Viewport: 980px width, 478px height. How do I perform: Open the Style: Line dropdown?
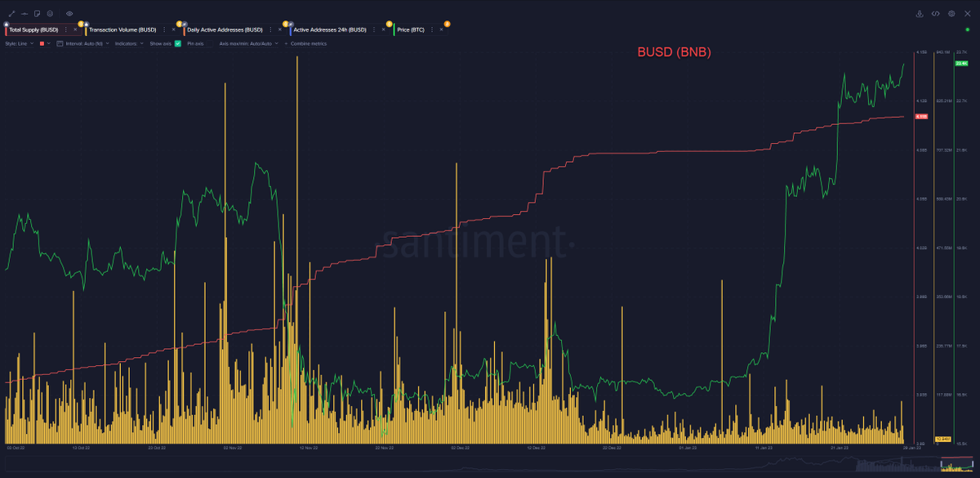(x=20, y=43)
